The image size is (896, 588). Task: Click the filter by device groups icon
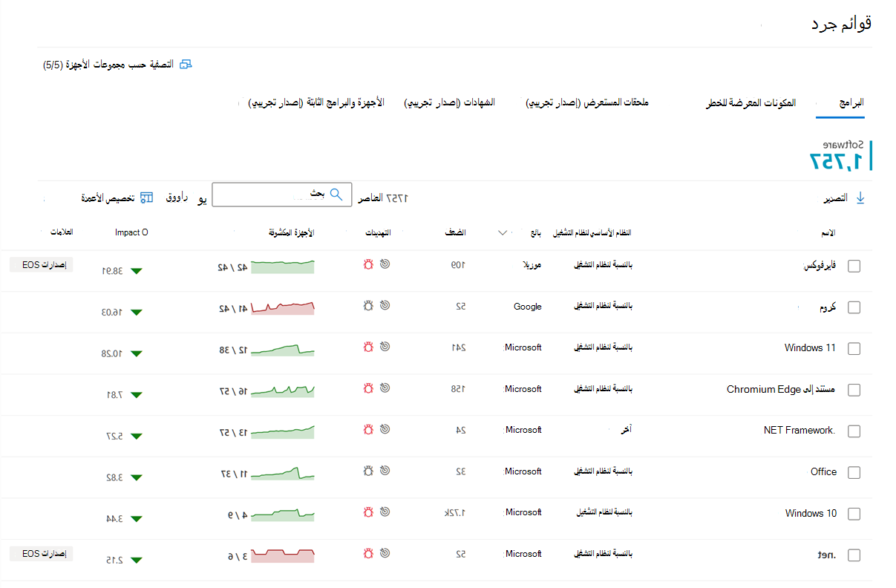[x=185, y=64]
